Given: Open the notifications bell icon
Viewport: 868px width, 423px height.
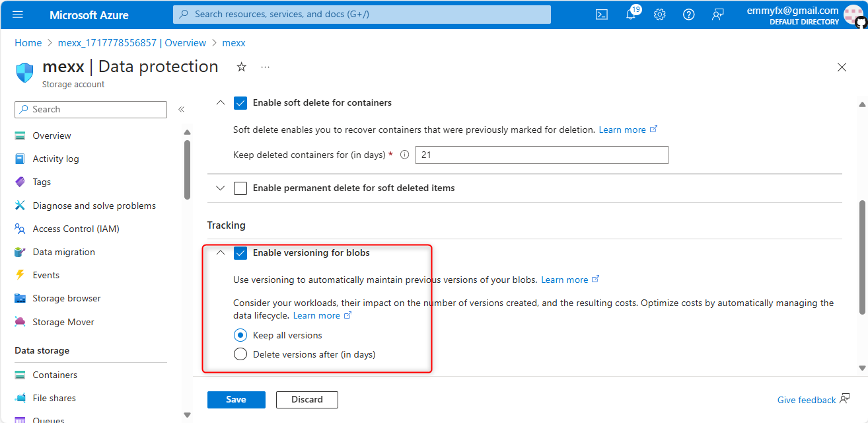Looking at the screenshot, I should [631, 15].
